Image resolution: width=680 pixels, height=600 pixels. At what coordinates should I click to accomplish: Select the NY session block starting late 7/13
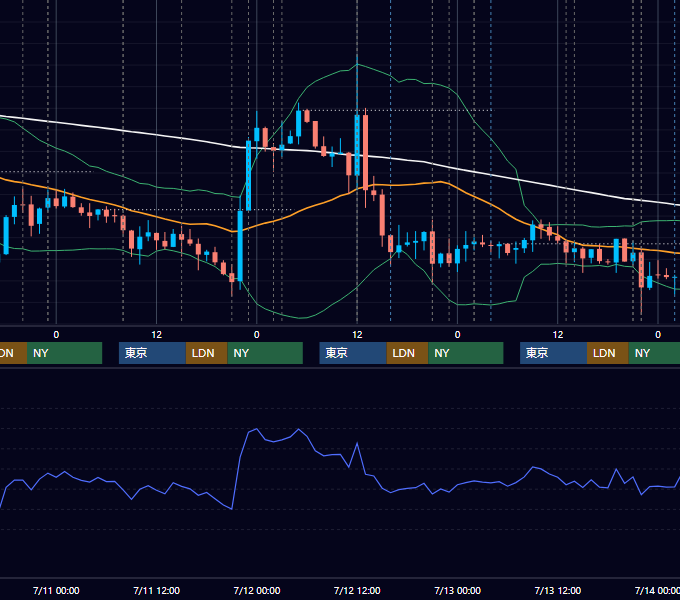pyautogui.click(x=654, y=353)
